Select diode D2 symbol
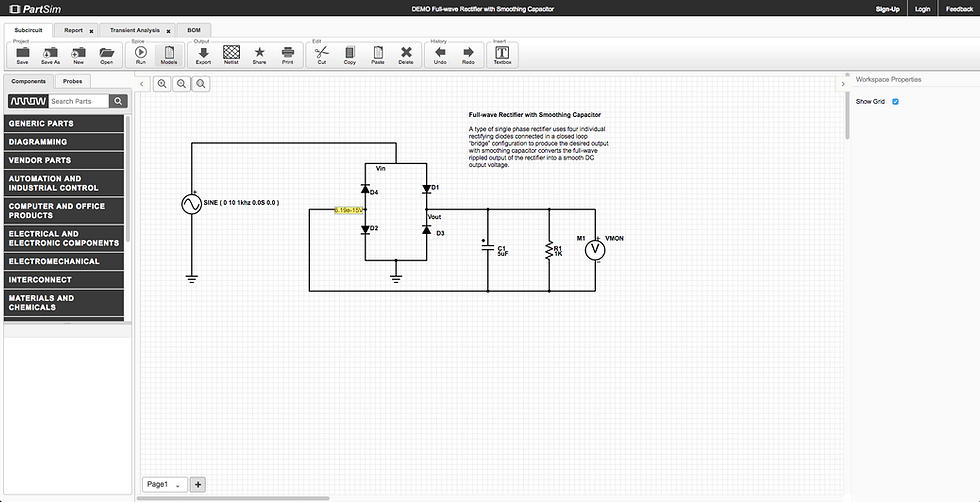This screenshot has width=980, height=502. coord(365,230)
